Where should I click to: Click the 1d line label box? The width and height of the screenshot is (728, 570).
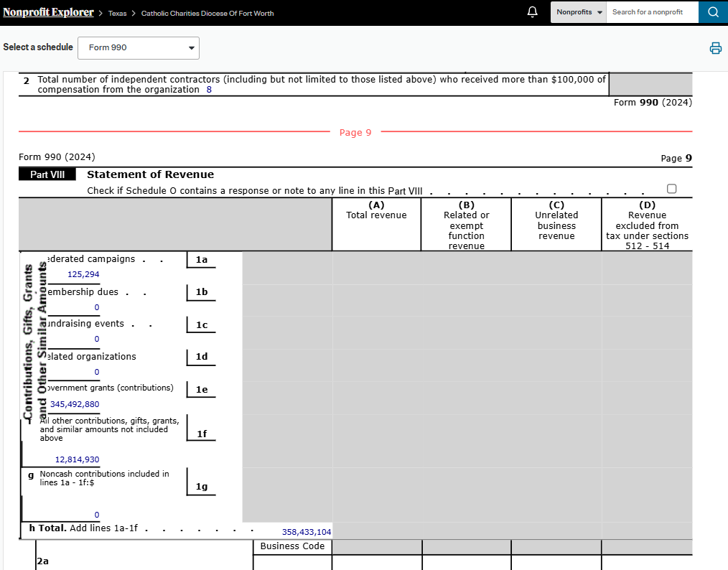(202, 357)
